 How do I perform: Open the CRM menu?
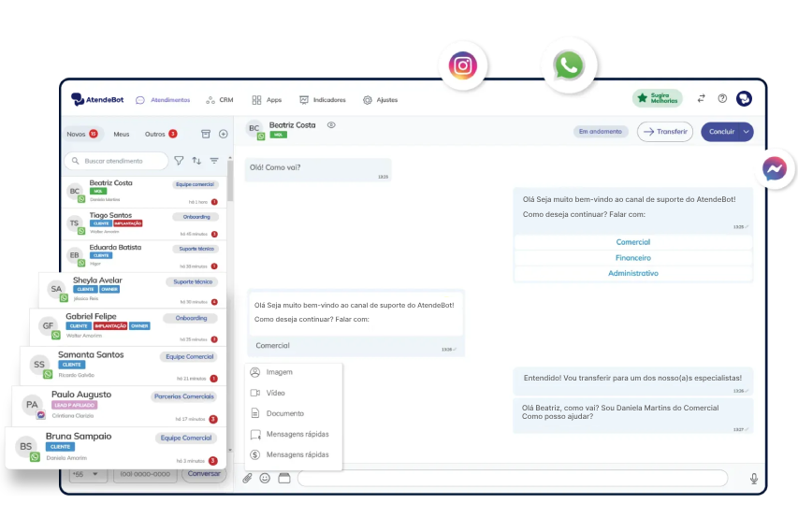pos(220,100)
